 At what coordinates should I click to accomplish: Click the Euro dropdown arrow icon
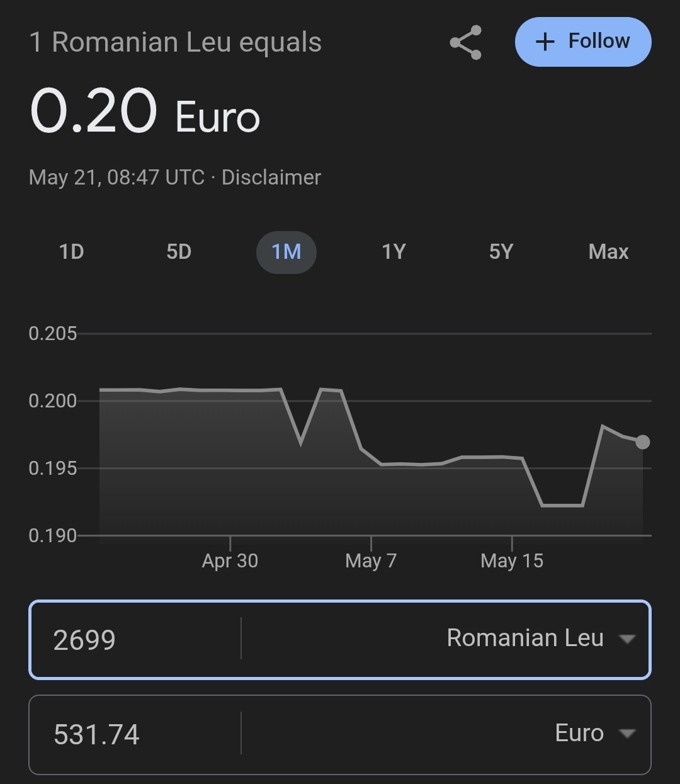(x=627, y=734)
